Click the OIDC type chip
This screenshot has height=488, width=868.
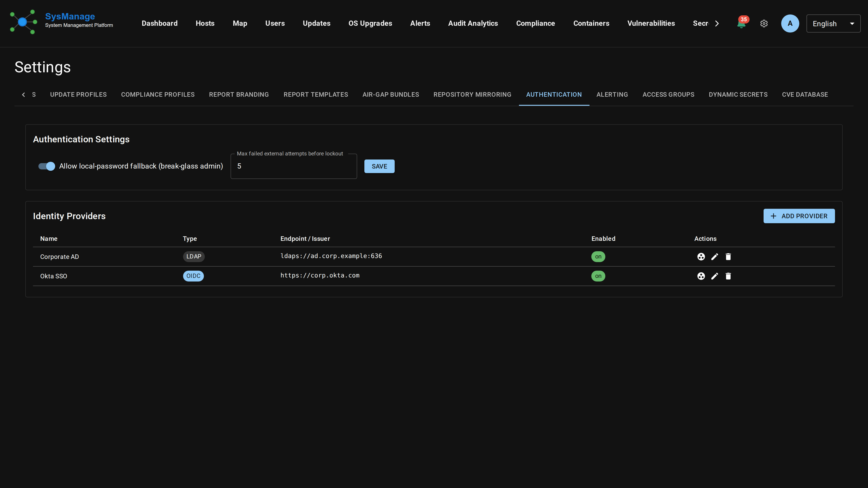click(x=193, y=276)
